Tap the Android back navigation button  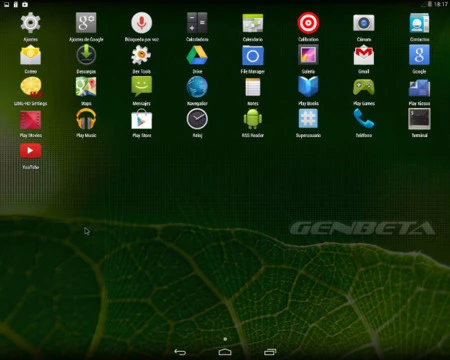point(180,352)
